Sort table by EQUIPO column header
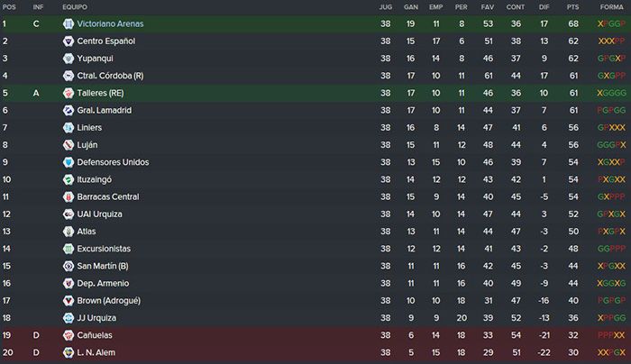The width and height of the screenshot is (631, 364). click(75, 7)
